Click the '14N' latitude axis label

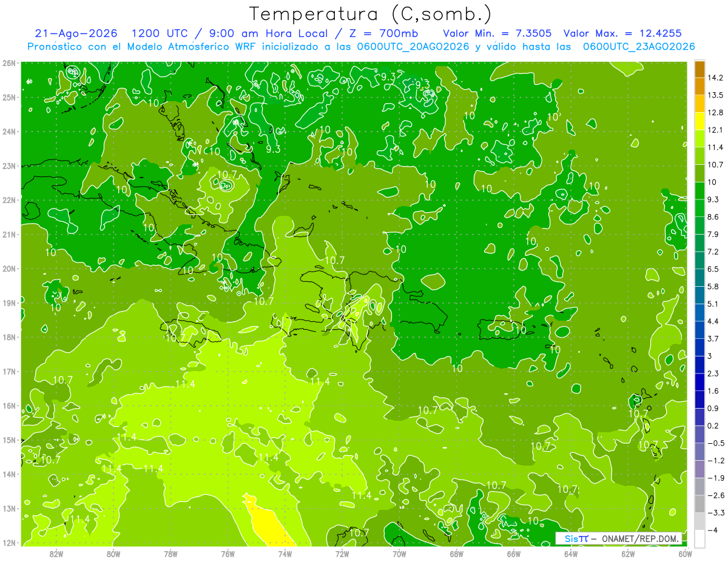pyautogui.click(x=9, y=474)
